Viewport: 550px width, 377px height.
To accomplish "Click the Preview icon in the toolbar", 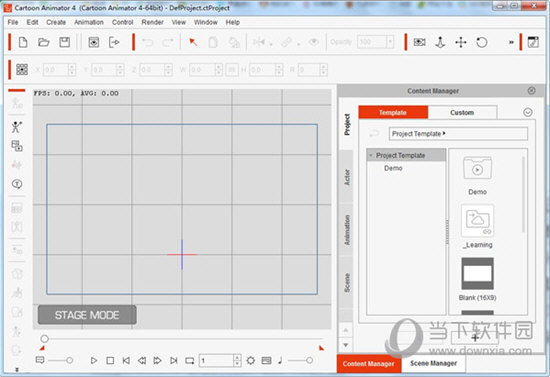I will click(94, 42).
